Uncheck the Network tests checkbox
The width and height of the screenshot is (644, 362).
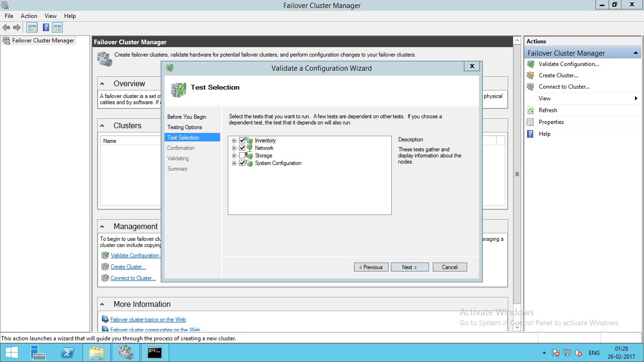[x=242, y=148]
